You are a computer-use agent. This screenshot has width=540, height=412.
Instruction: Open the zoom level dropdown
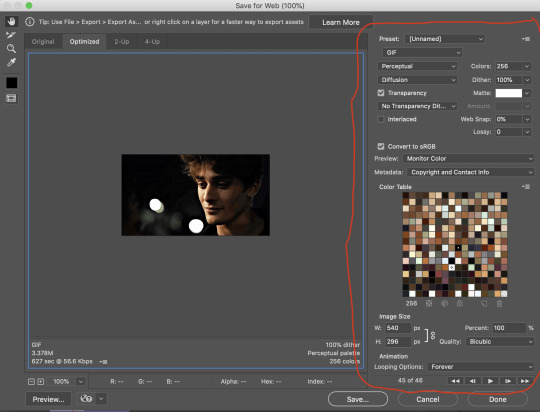click(x=81, y=381)
